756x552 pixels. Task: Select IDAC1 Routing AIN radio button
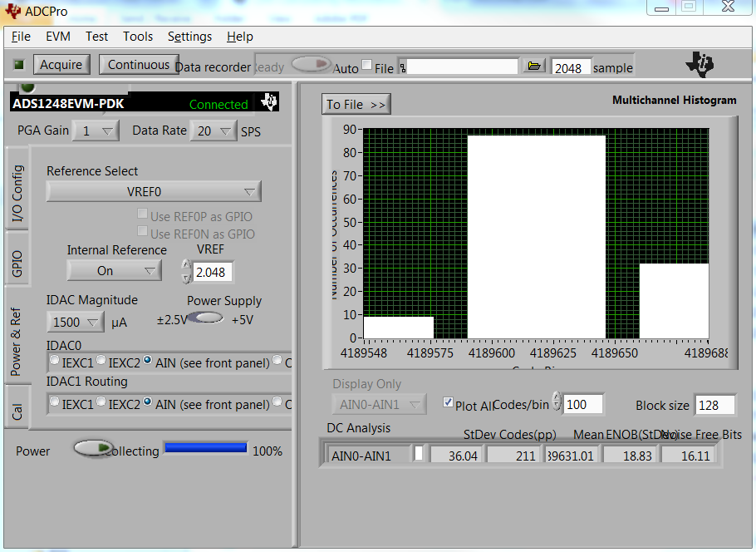click(x=148, y=402)
